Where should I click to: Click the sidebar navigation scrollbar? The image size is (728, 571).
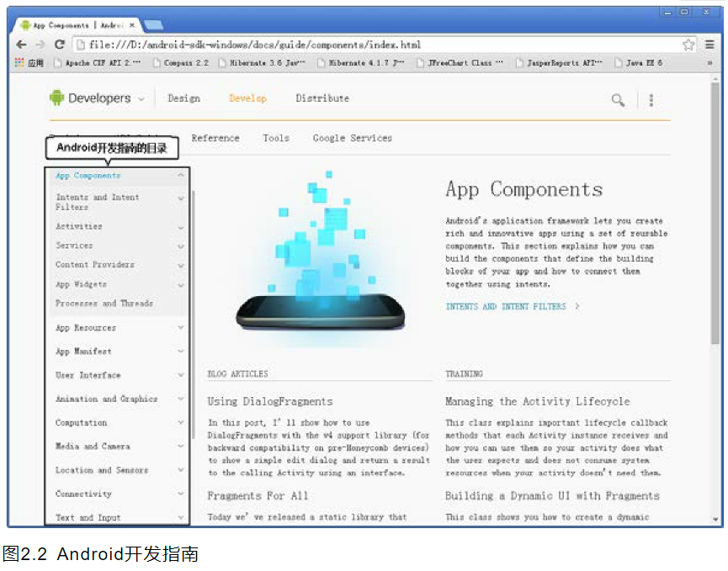tap(193, 315)
